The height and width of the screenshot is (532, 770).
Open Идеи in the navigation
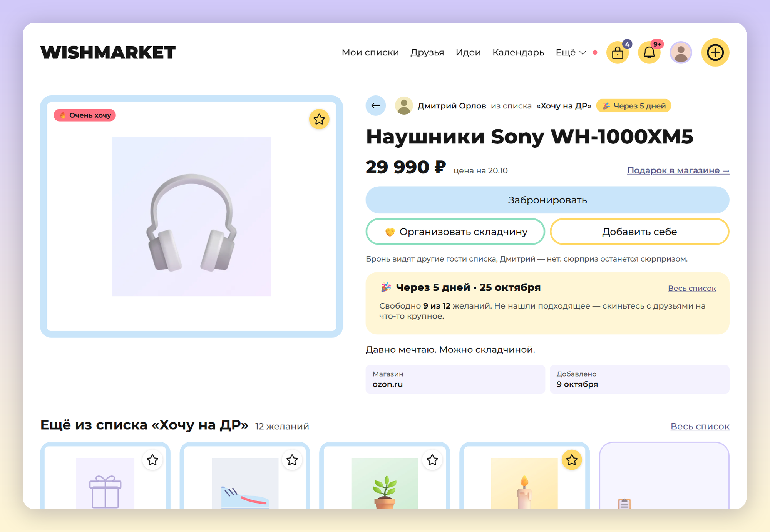[468, 52]
